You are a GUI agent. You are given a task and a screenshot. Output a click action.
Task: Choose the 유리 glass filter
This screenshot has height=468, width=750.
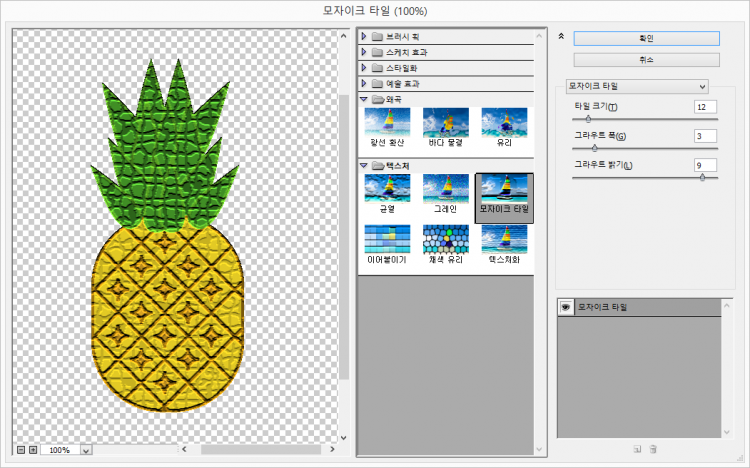pyautogui.click(x=504, y=126)
